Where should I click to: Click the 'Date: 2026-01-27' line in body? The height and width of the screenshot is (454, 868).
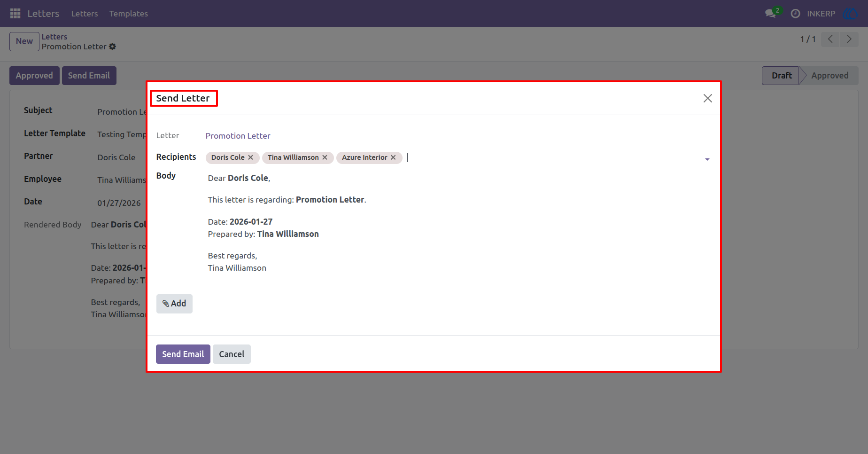point(240,222)
